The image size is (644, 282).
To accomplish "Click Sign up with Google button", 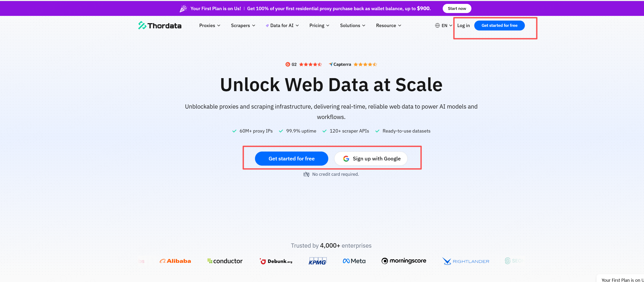I will click(371, 159).
